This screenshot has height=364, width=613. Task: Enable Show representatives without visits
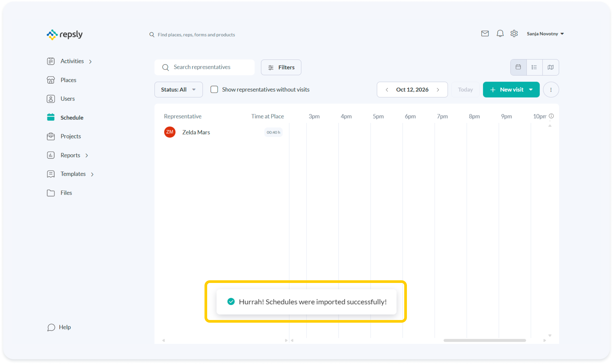click(214, 90)
